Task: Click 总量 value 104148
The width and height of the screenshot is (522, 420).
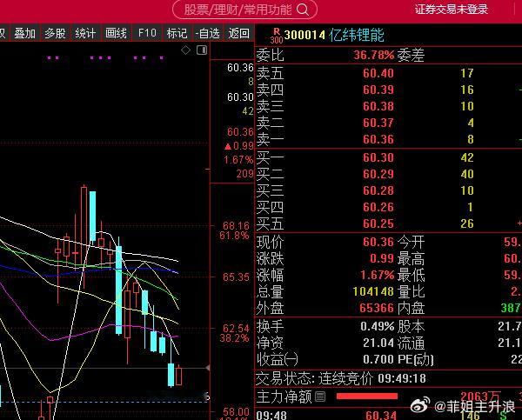Action: point(373,292)
